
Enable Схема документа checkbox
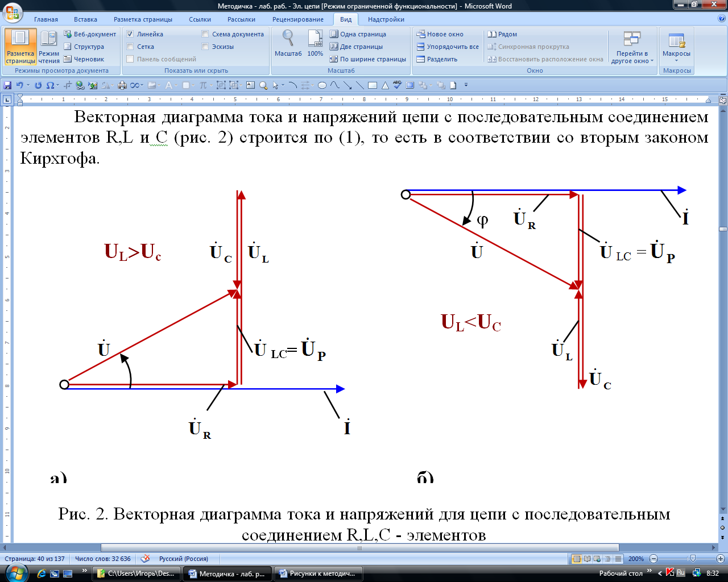[205, 34]
